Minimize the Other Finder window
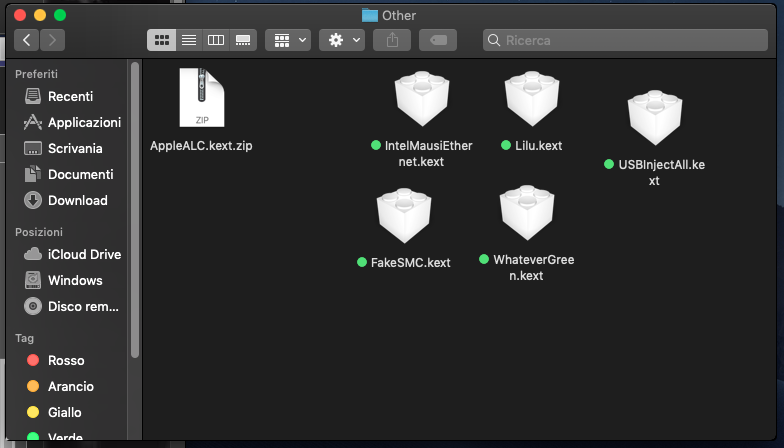 40,15
